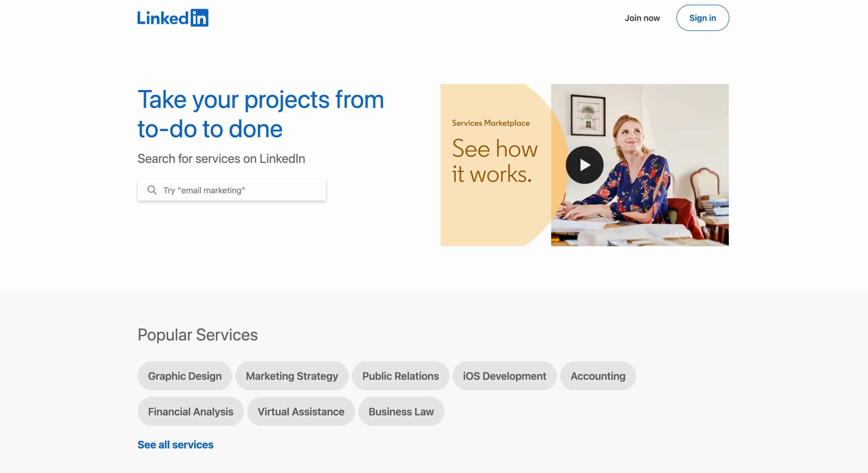Viewport: 868px width, 473px height.
Task: Select the iOS Development service
Action: [x=504, y=376]
